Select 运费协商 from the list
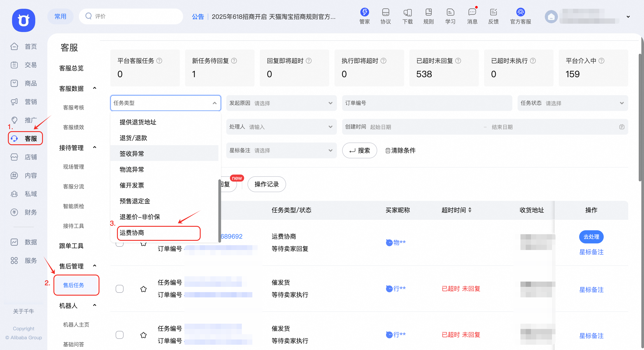This screenshot has width=644, height=350. pyautogui.click(x=164, y=233)
